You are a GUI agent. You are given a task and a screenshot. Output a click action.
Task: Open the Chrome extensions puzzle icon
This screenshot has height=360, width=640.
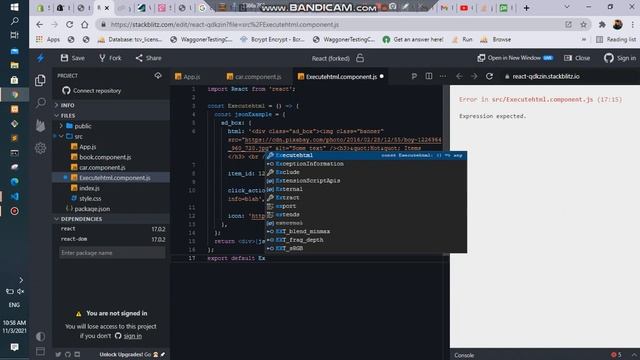(x=602, y=24)
